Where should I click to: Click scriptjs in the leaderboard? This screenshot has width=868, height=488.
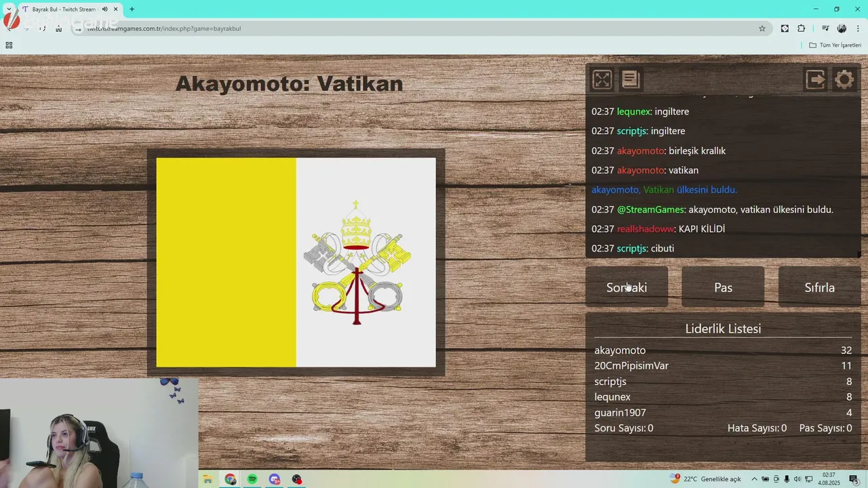(610, 382)
